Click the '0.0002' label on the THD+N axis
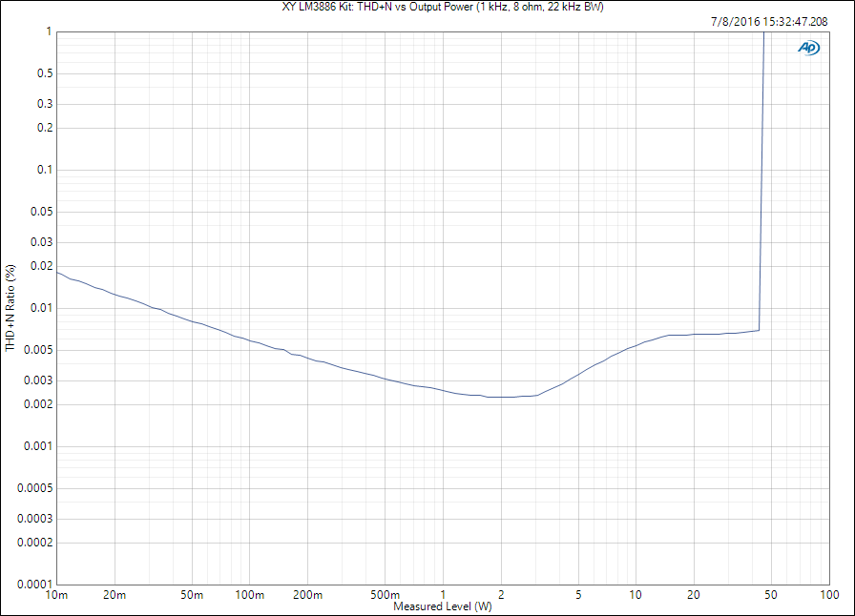 pyautogui.click(x=35, y=543)
